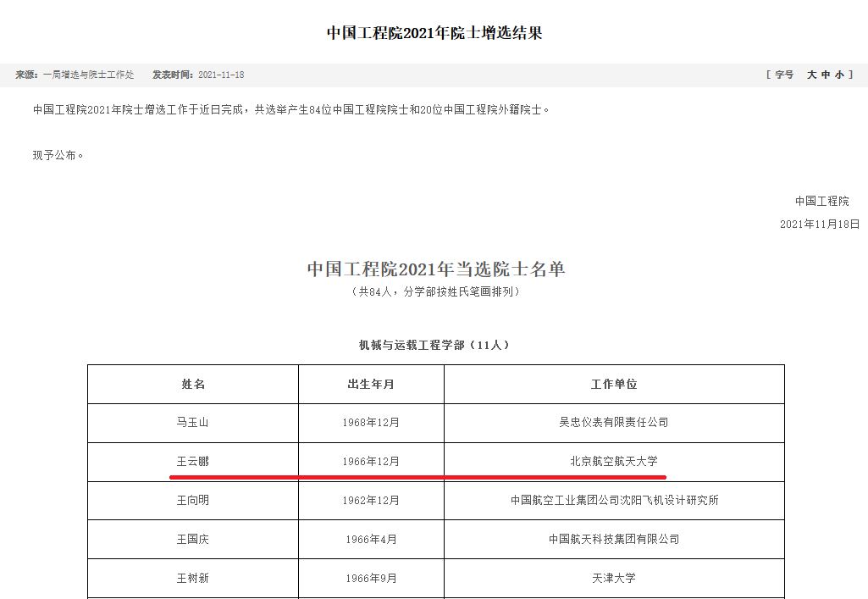
Task: Click 天津大学 in the table
Action: (x=614, y=578)
